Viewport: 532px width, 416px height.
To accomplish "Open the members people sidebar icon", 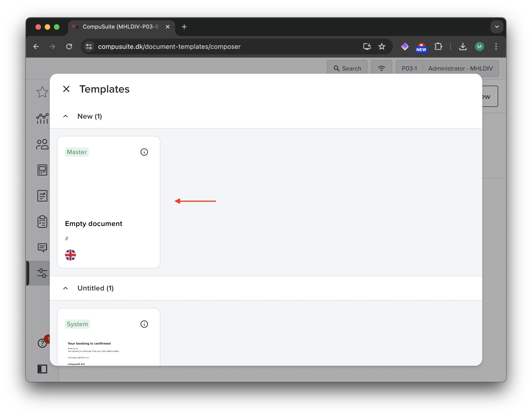I will tap(42, 144).
